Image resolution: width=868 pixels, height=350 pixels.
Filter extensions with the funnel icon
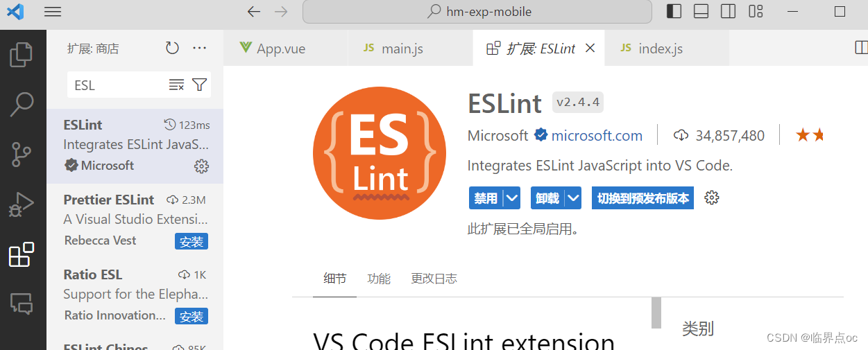[x=199, y=85]
